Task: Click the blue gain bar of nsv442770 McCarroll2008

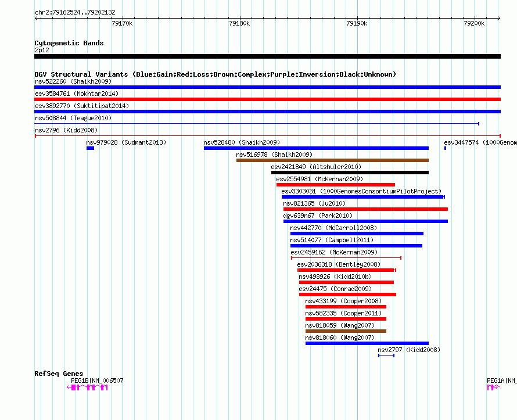Action: [x=357, y=234]
